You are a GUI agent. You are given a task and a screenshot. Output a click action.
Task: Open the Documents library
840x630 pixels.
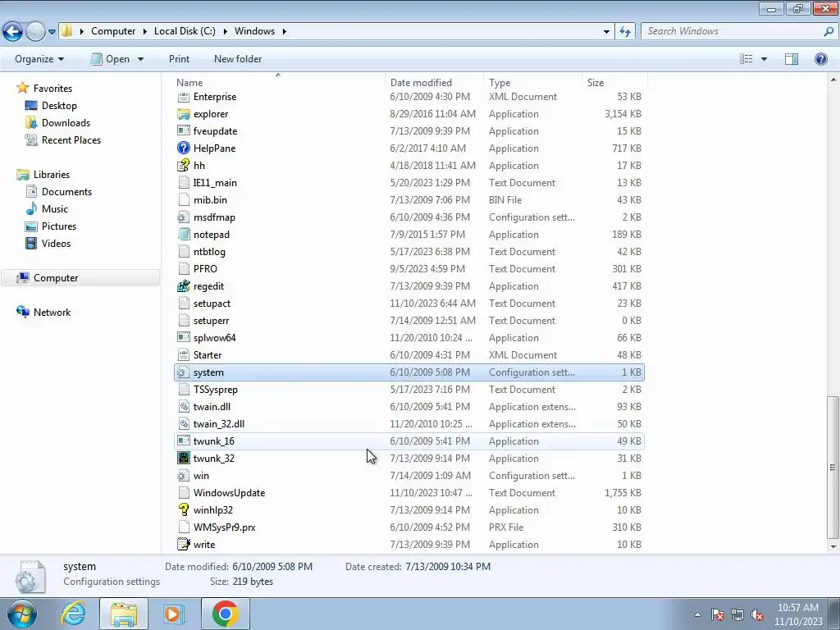click(x=66, y=192)
